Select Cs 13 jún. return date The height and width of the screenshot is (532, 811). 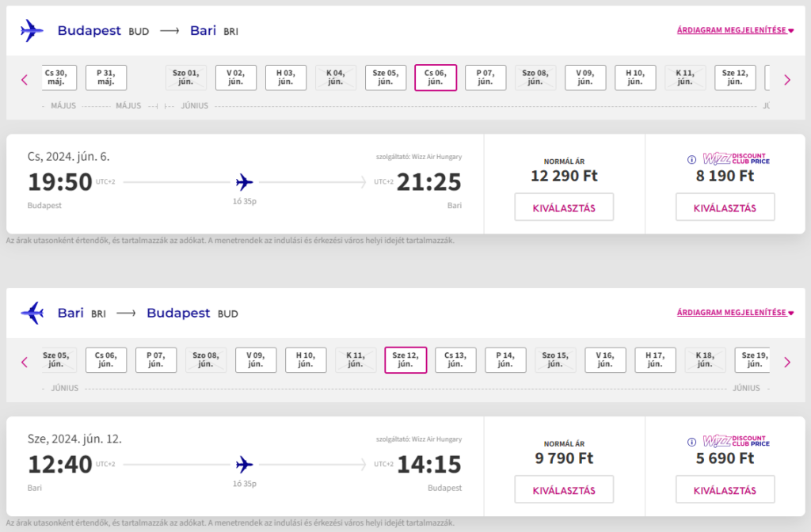(x=455, y=360)
